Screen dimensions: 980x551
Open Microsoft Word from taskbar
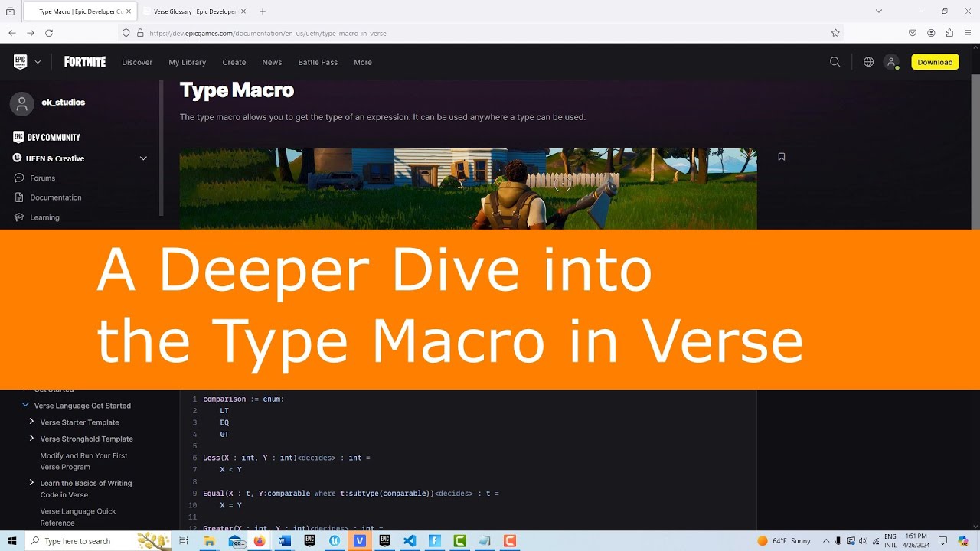click(x=285, y=541)
